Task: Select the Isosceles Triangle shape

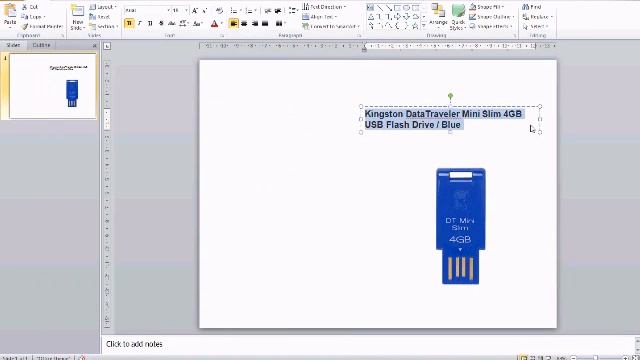Action: coord(371,17)
